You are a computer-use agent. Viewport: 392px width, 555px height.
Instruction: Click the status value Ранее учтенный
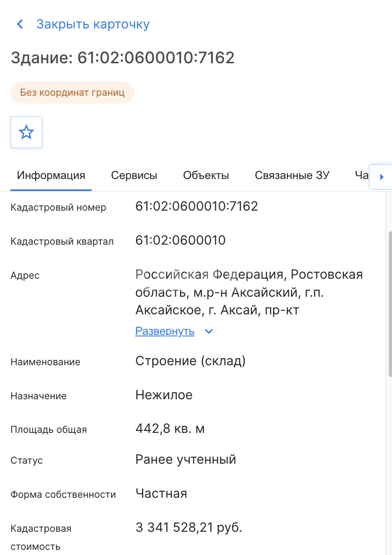tap(186, 459)
